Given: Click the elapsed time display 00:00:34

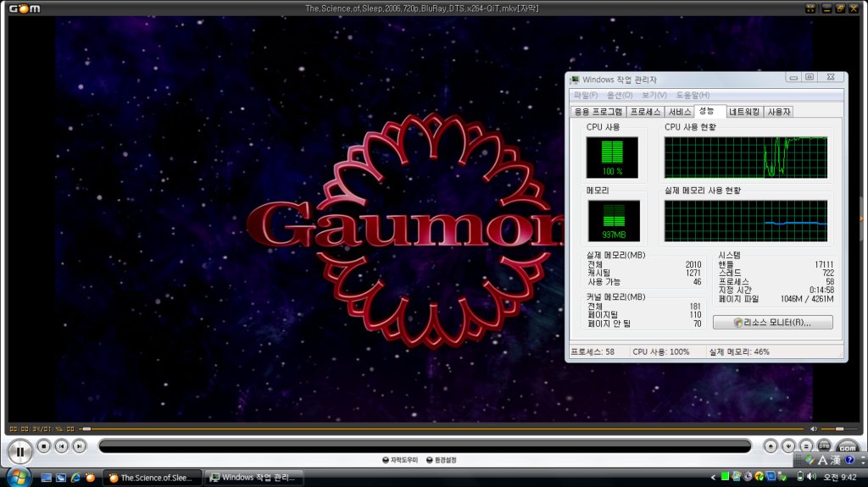Looking at the screenshot, I should pos(23,429).
